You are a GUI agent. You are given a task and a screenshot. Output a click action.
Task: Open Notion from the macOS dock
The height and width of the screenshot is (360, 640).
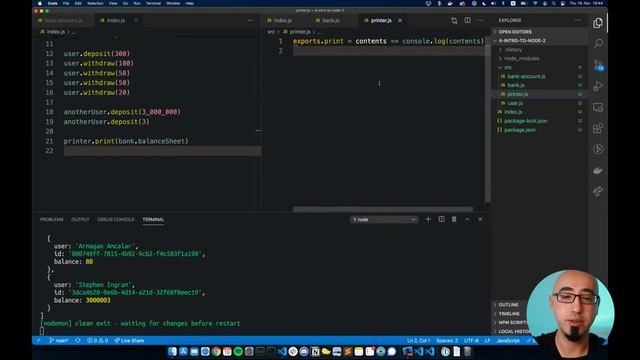[315, 351]
